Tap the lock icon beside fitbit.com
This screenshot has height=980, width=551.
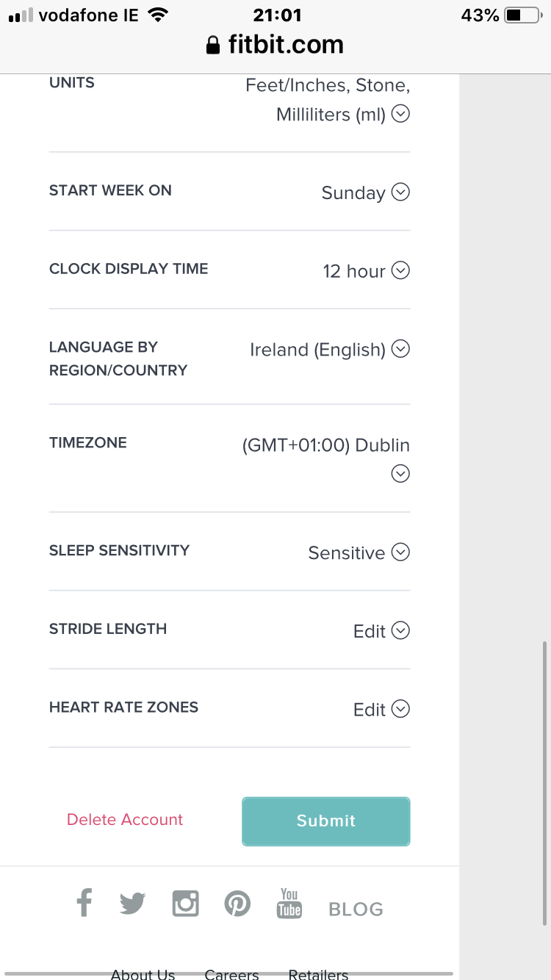213,46
